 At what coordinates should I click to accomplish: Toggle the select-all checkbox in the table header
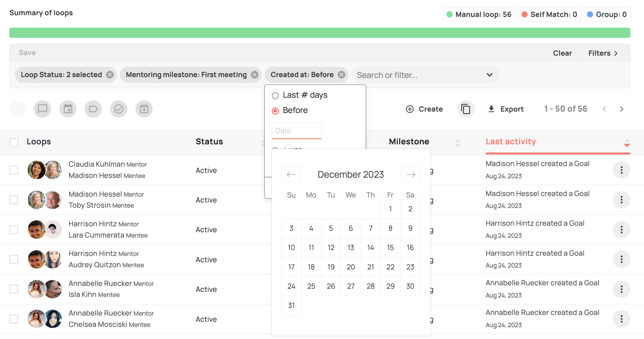tap(14, 143)
